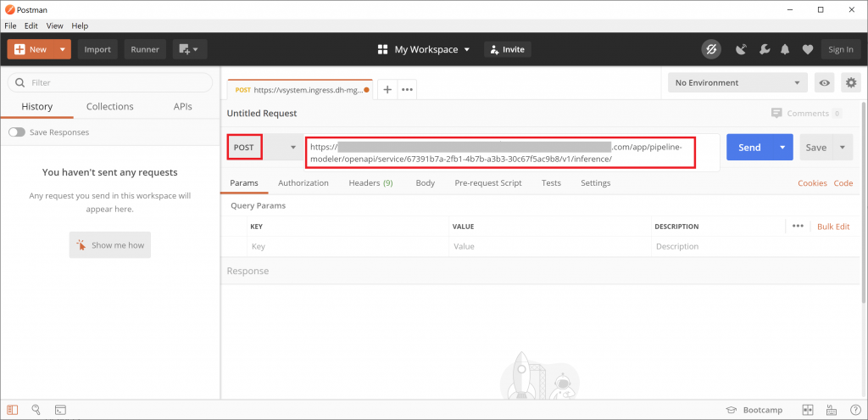Click the environment quick look eye icon
The image size is (868, 420).
pyautogui.click(x=825, y=82)
